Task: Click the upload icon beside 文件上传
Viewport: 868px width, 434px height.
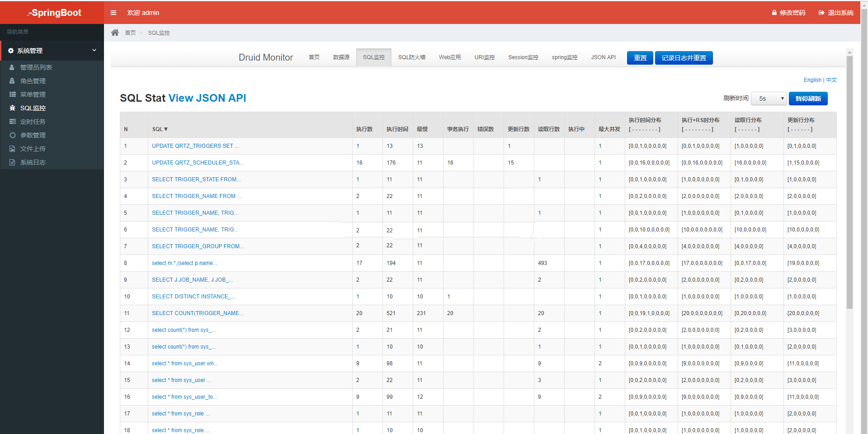Action: (x=13, y=149)
